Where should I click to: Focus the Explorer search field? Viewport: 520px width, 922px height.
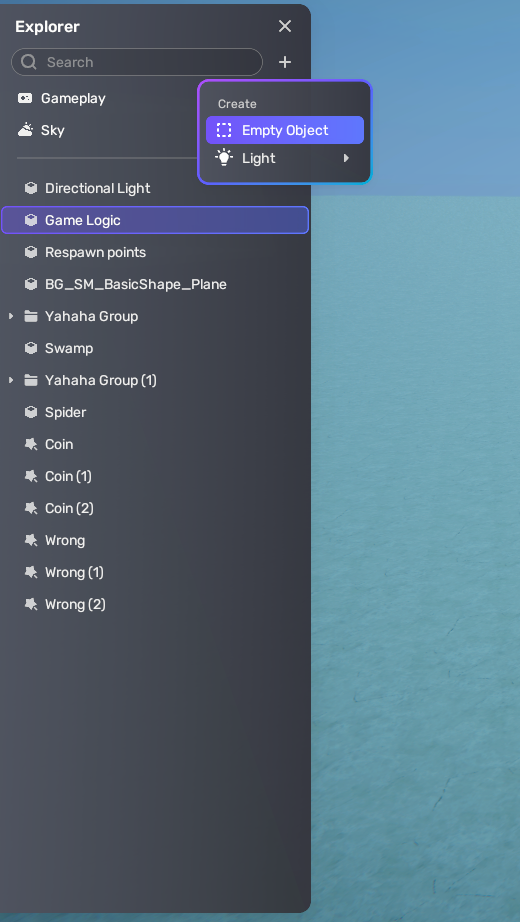136,62
